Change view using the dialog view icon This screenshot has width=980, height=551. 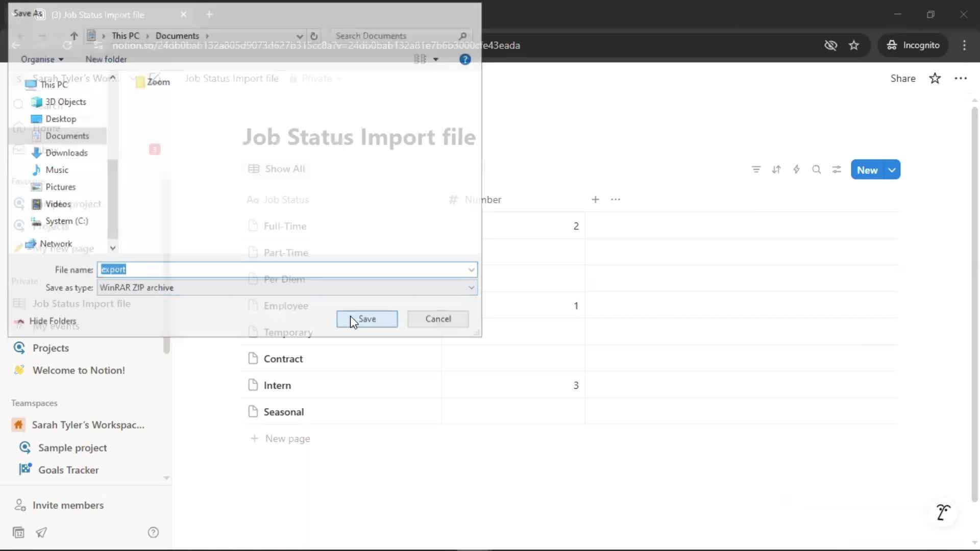point(420,59)
